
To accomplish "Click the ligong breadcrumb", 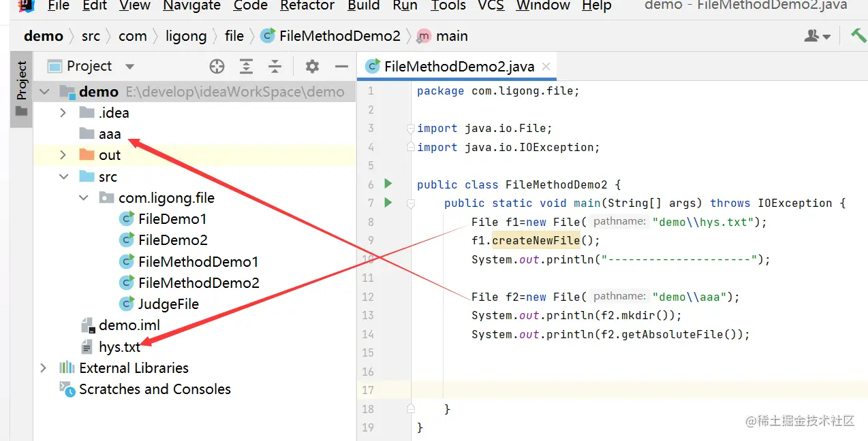I will click(186, 36).
